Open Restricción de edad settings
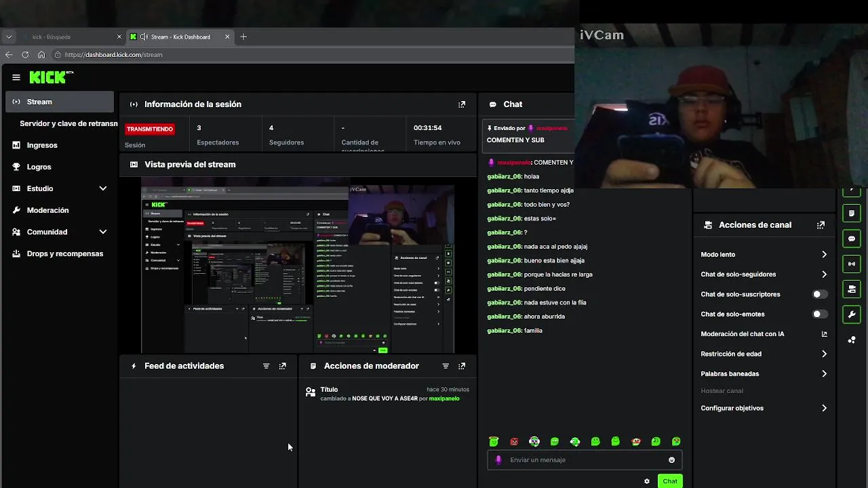Screen dimensions: 868x488 point(764,354)
